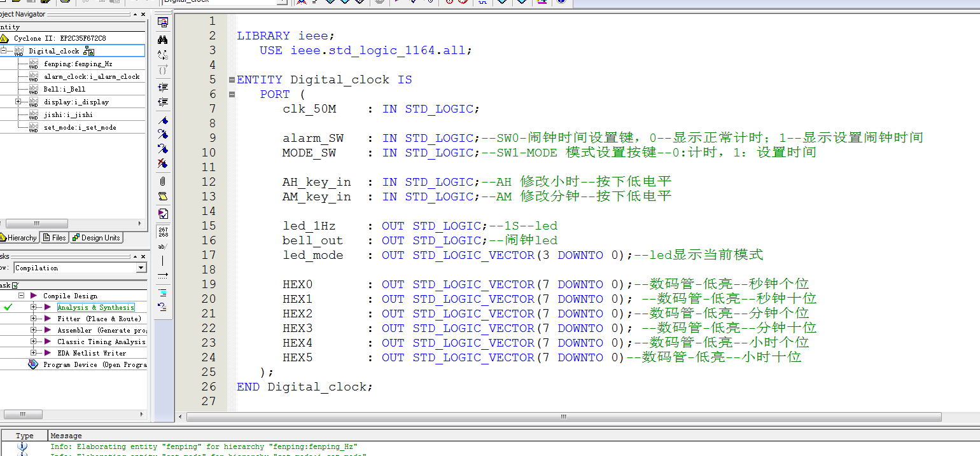Expand the Fitter (Place & Route) task
The width and height of the screenshot is (980, 456).
34,319
